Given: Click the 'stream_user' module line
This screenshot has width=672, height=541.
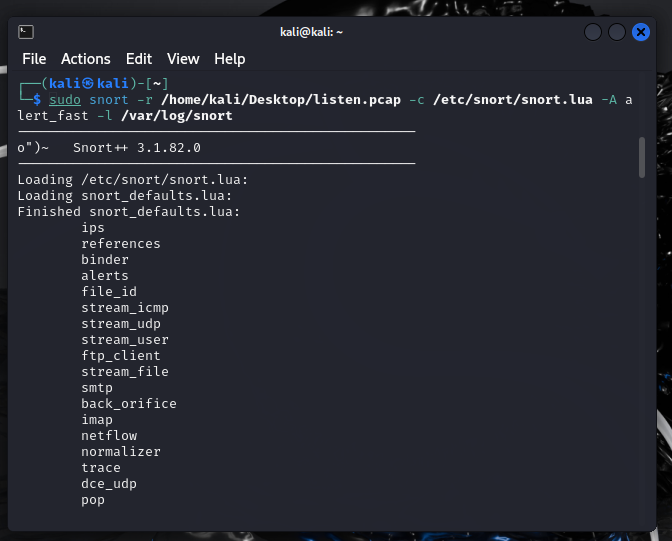Looking at the screenshot, I should point(125,340).
